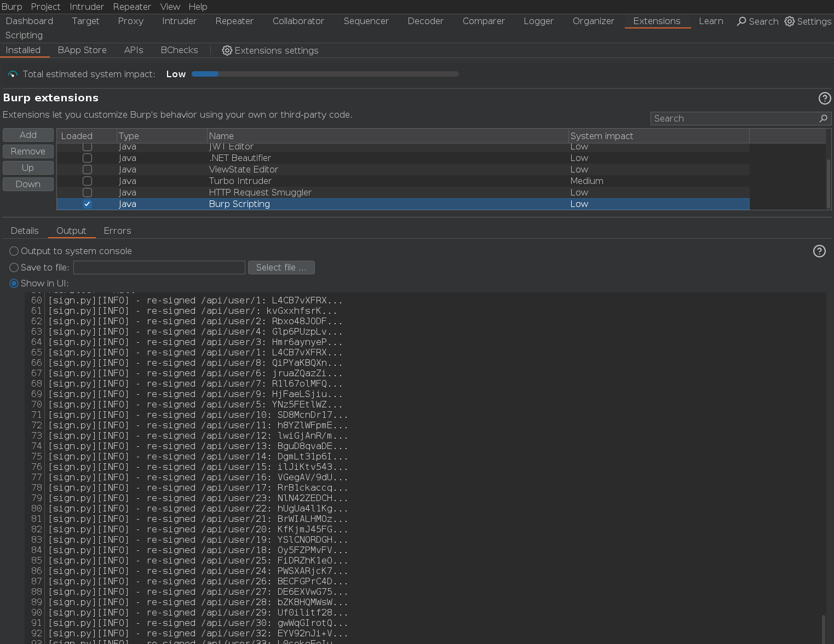The width and height of the screenshot is (834, 644).
Task: Select the Burp Scripting extension name
Action: pos(239,204)
